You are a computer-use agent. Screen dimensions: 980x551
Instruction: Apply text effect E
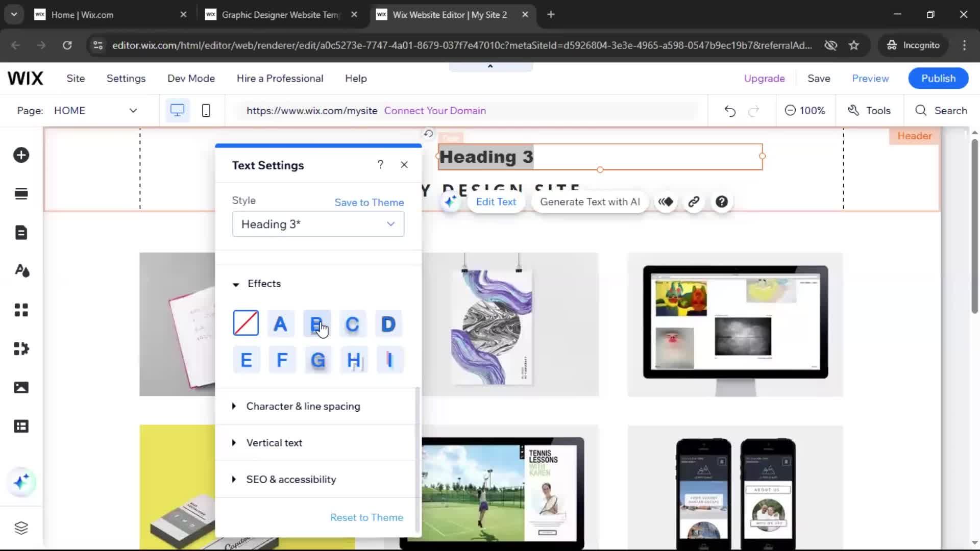246,360
